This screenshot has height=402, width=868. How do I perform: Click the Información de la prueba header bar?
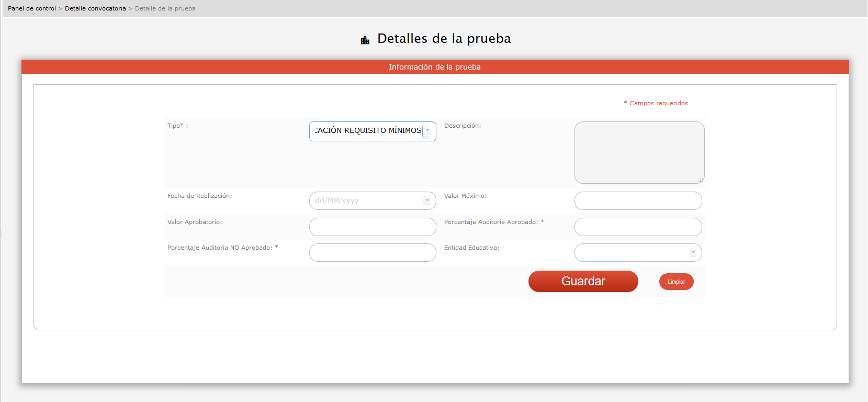click(x=434, y=67)
